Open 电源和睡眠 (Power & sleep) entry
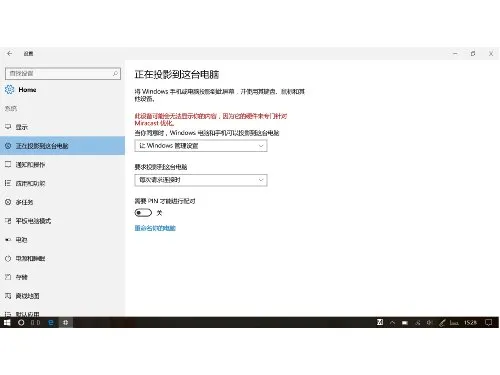 coord(62,258)
